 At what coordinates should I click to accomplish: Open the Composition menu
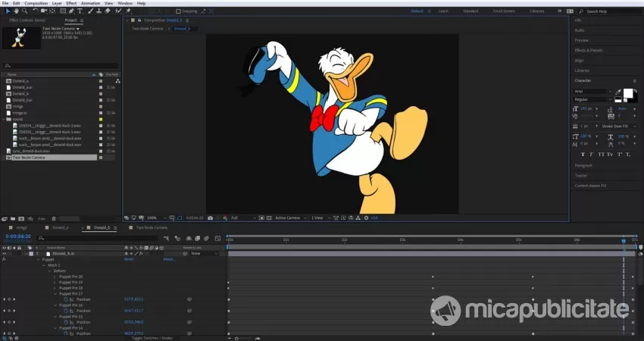tap(36, 3)
